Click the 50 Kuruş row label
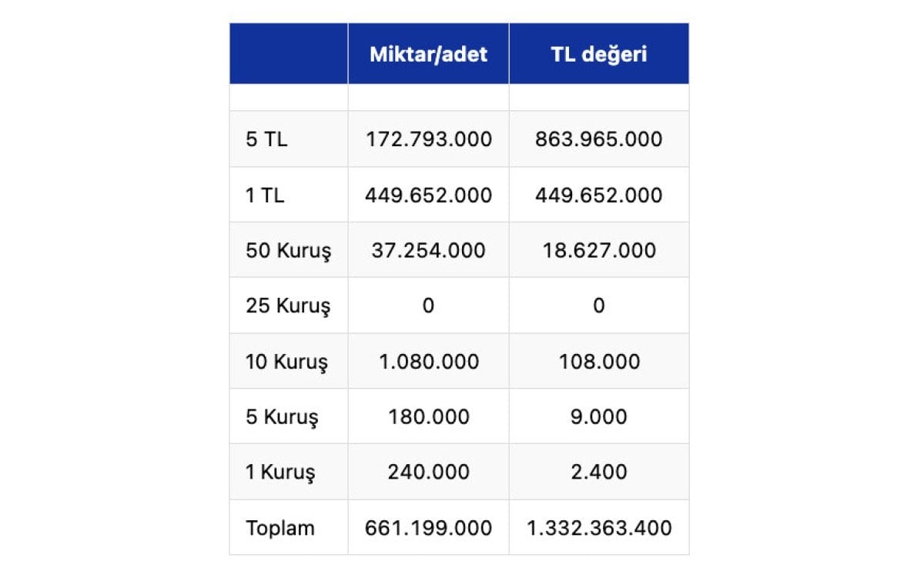924x568 pixels. click(288, 251)
